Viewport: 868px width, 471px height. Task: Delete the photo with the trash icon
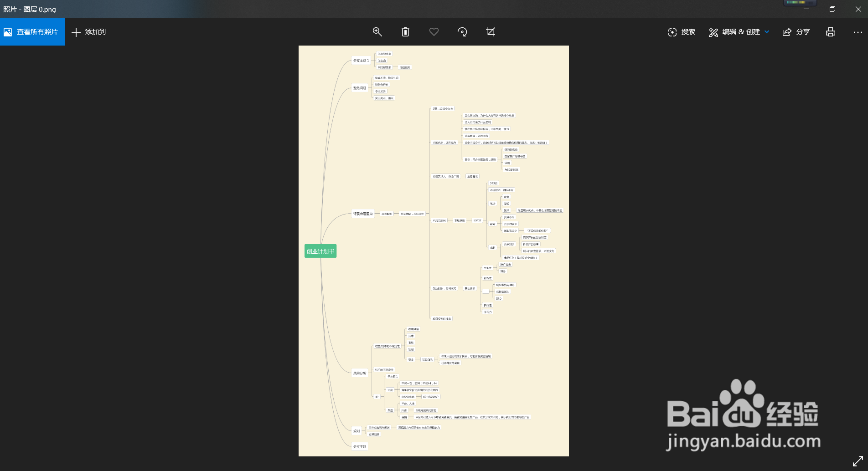pos(405,32)
